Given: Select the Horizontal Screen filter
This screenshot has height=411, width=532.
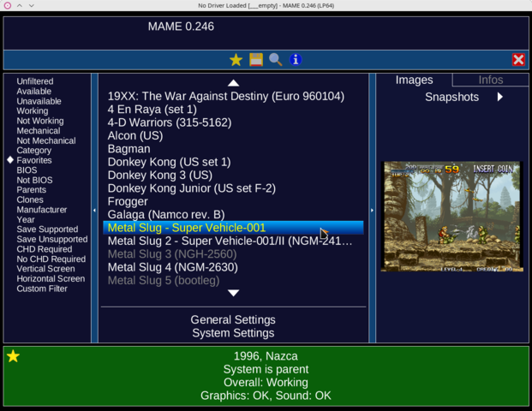Looking at the screenshot, I should [x=51, y=278].
